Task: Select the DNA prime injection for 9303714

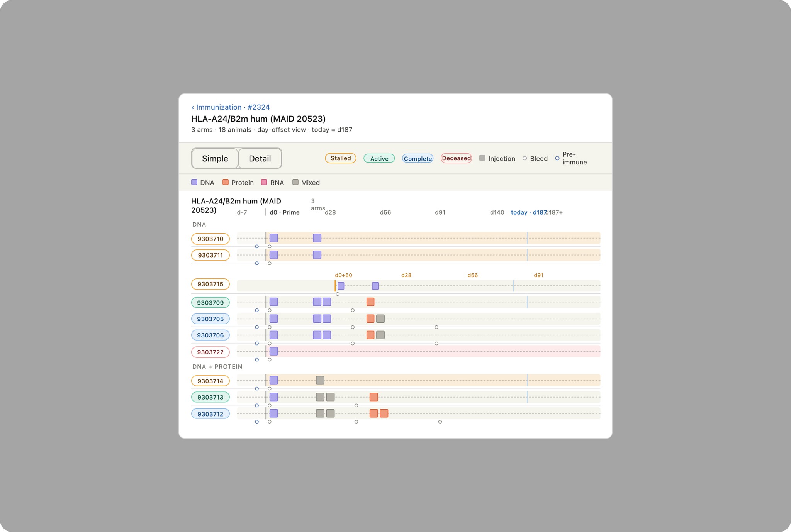Action: 274,380
